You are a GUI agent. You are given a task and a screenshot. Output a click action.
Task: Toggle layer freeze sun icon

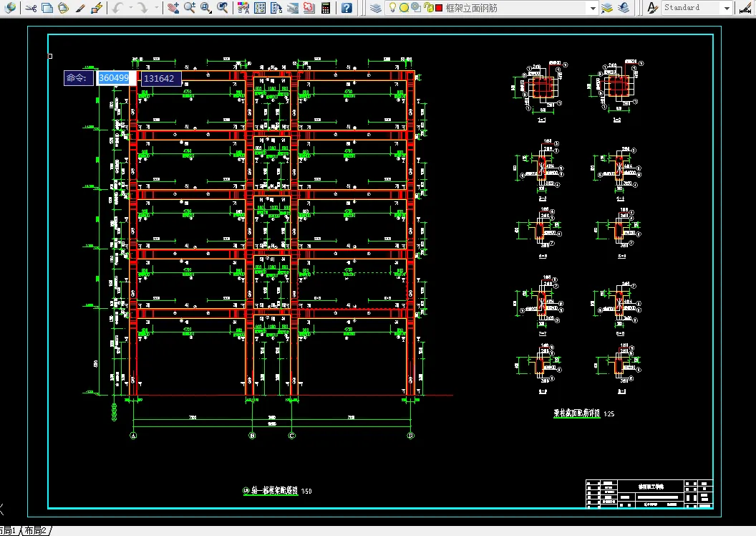coord(404,8)
